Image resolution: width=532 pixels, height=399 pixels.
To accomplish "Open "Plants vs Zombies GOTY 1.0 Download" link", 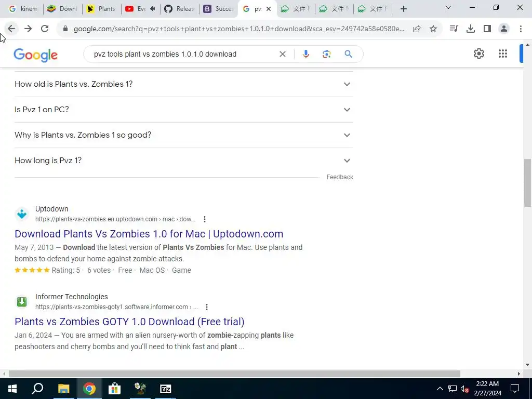I will [x=129, y=322].
